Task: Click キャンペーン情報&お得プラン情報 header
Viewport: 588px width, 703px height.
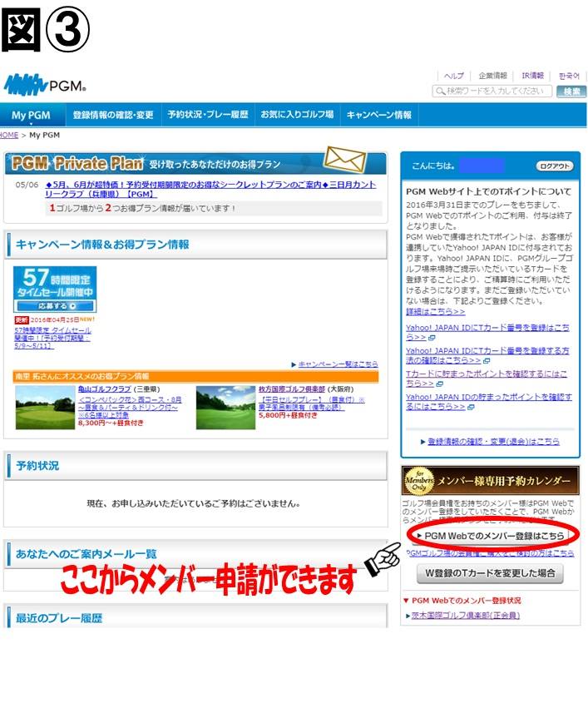Action: point(195,245)
